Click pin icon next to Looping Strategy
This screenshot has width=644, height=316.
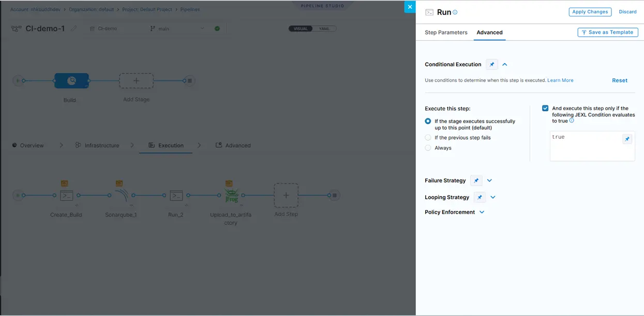point(480,197)
